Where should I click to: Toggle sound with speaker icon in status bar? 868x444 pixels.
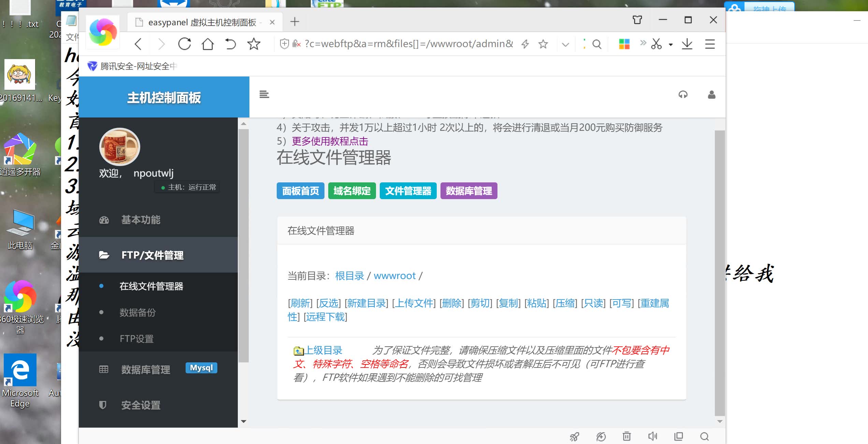(652, 436)
